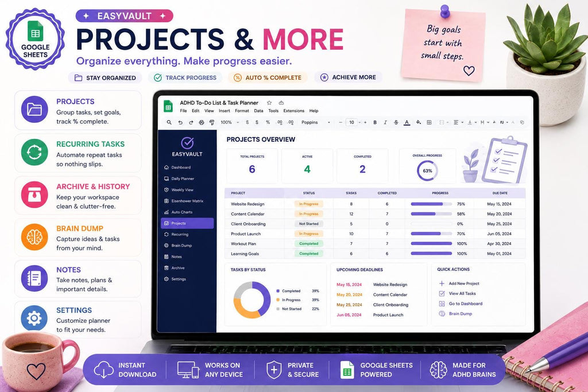
Task: Star the ADHD To-Do List document
Action: click(269, 103)
